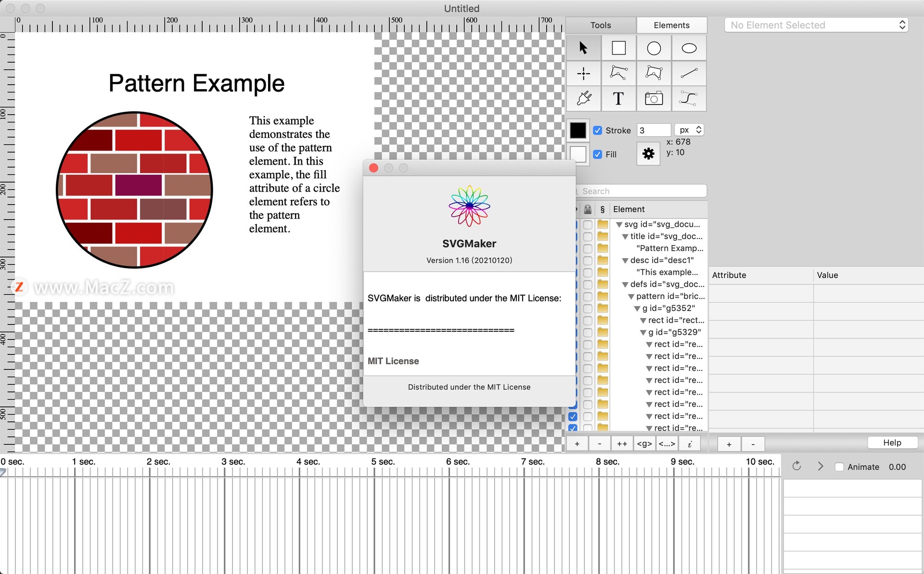The image size is (924, 574).
Task: Click folder icon beside desc1 row
Action: [603, 261]
